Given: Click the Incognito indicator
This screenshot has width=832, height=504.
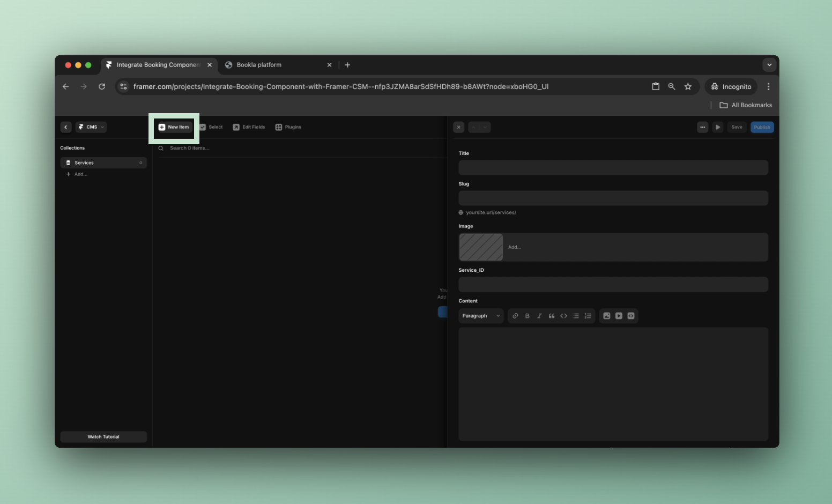Looking at the screenshot, I should point(731,86).
